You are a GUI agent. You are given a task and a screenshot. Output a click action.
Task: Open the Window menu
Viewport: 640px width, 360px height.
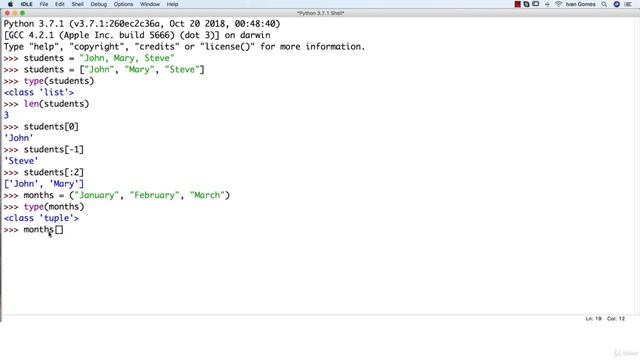point(150,4)
